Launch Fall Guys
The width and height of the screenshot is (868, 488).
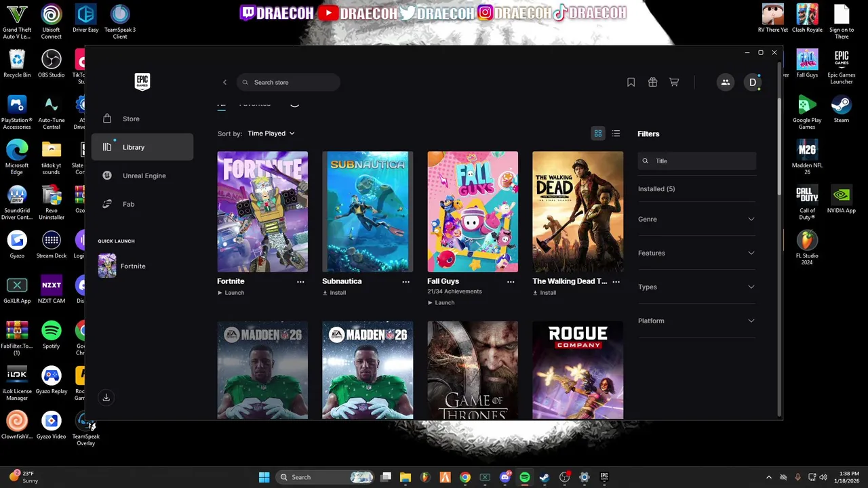[441, 303]
